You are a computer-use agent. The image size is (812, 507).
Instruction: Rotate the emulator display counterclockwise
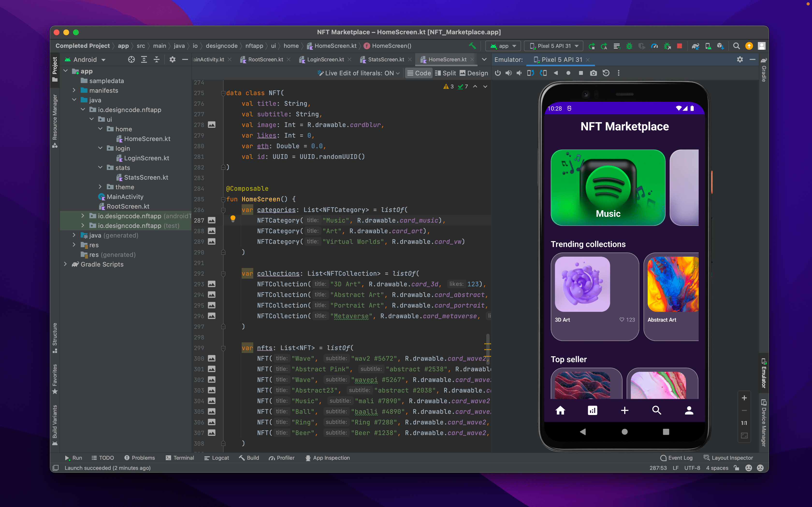tap(530, 73)
